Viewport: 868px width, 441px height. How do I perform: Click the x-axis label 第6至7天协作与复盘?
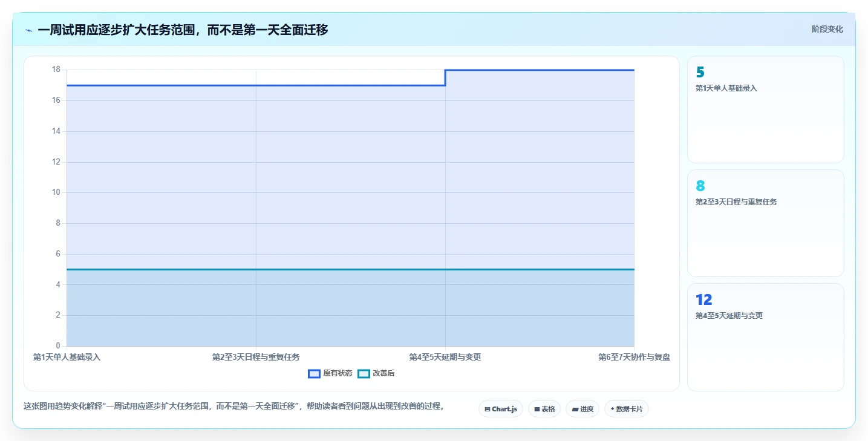pos(634,358)
